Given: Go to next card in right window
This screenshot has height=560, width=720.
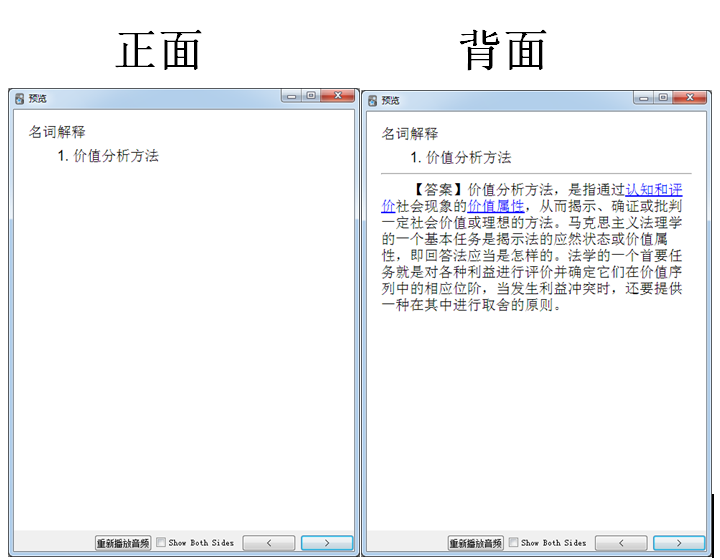Looking at the screenshot, I should (679, 543).
